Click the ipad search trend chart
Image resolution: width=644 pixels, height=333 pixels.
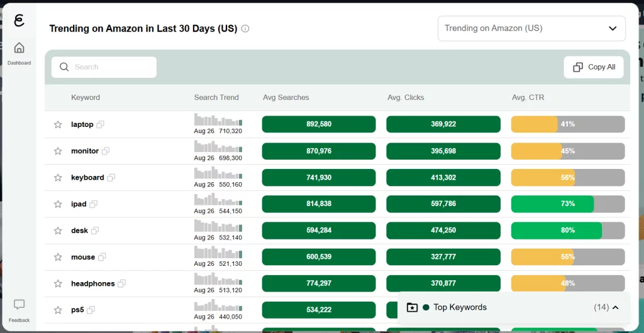click(x=218, y=199)
